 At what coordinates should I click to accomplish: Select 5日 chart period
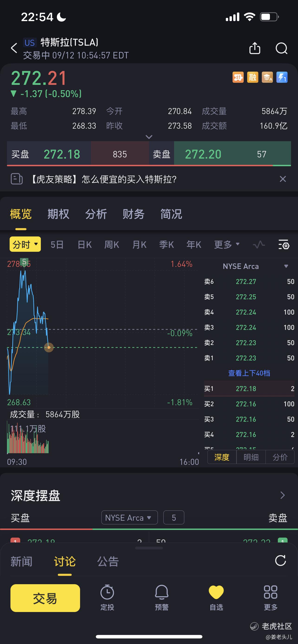[57, 245]
